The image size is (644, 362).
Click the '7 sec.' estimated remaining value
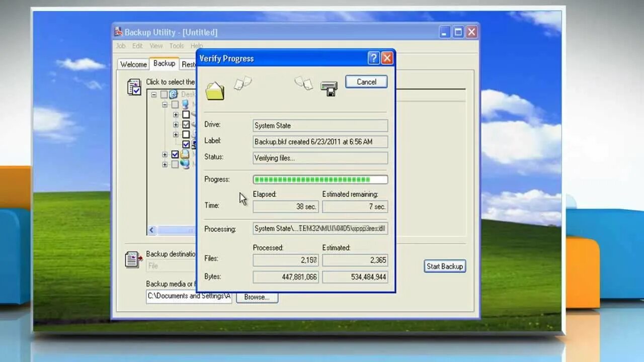[355, 207]
